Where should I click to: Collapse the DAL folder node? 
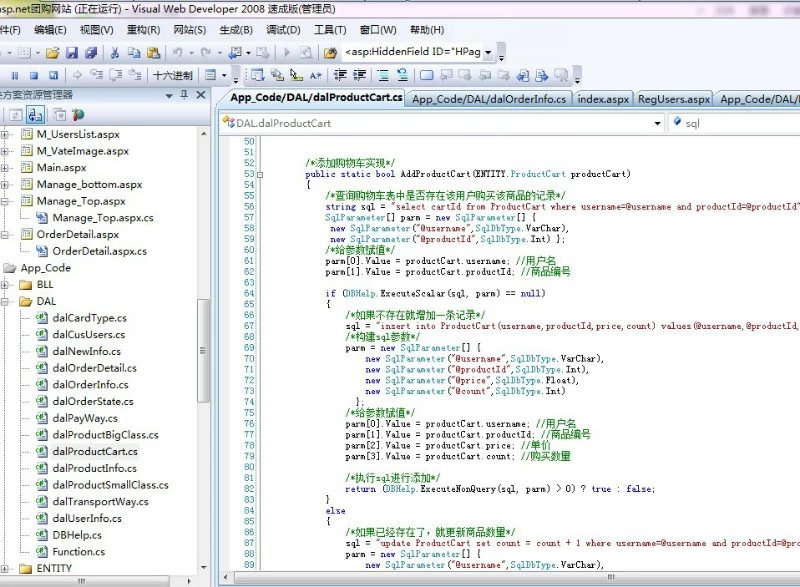tap(5, 301)
